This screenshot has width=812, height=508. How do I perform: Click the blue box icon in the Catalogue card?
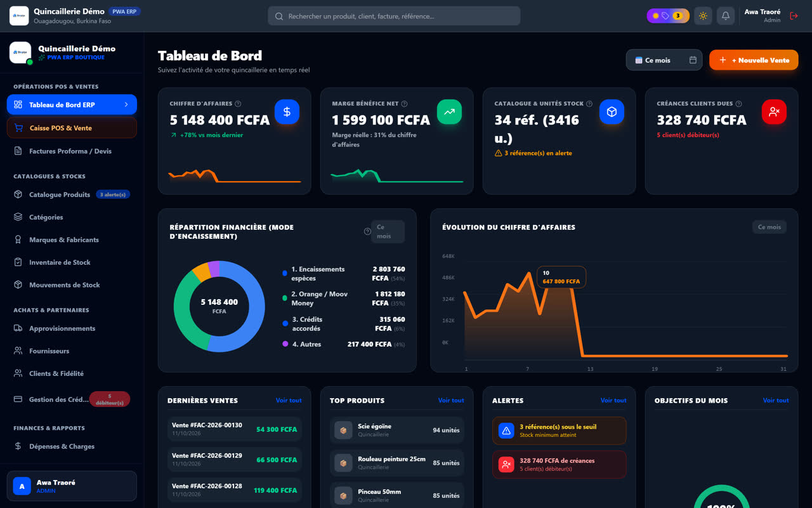(612, 112)
